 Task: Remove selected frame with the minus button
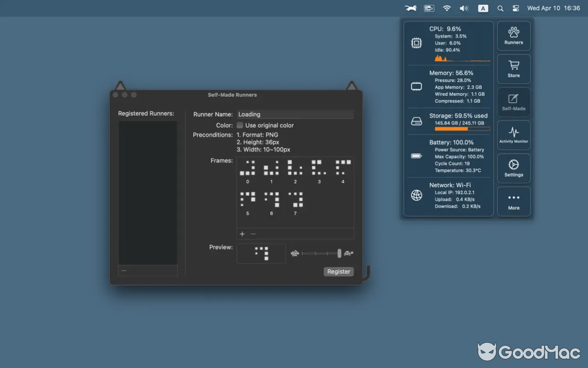(253, 234)
